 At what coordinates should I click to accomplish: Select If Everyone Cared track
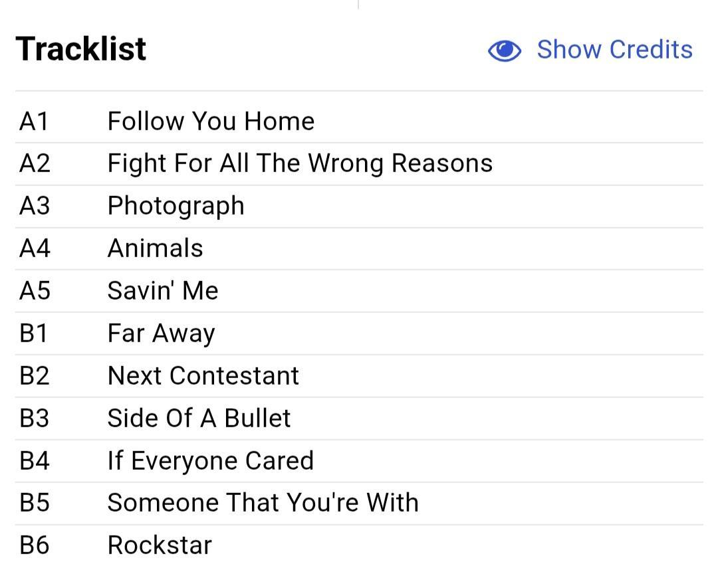pos(211,461)
